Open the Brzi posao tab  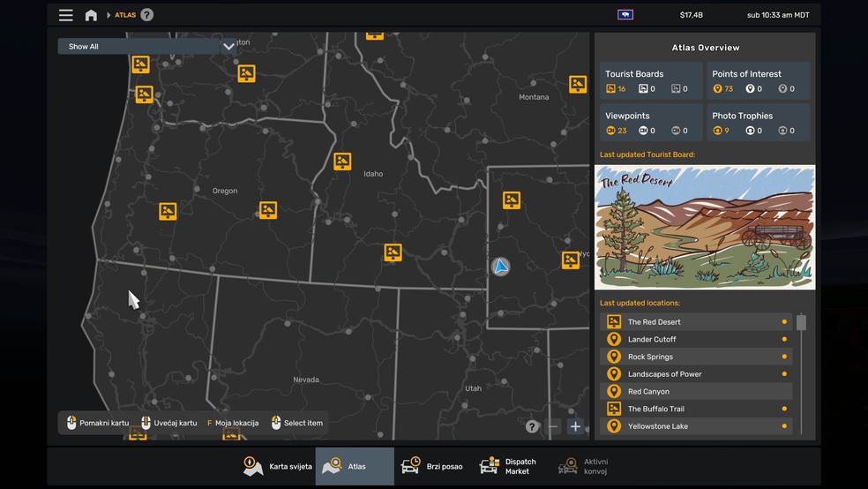click(431, 466)
